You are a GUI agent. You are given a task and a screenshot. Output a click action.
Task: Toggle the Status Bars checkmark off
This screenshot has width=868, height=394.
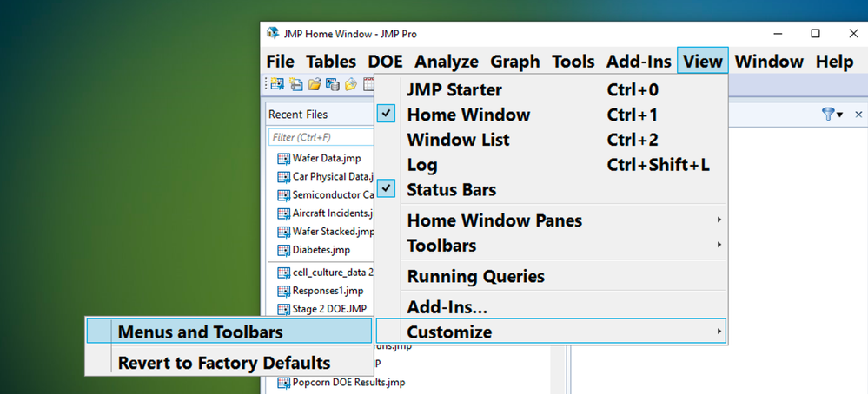coord(387,189)
